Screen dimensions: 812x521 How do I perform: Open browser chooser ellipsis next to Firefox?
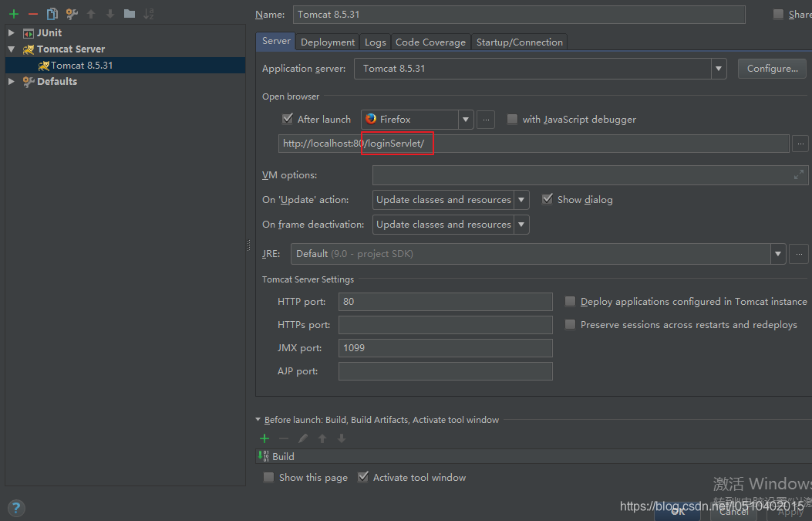coord(486,119)
